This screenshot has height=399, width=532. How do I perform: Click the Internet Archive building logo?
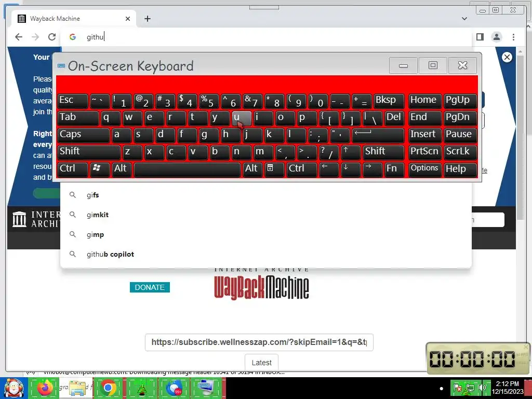pyautogui.click(x=19, y=219)
